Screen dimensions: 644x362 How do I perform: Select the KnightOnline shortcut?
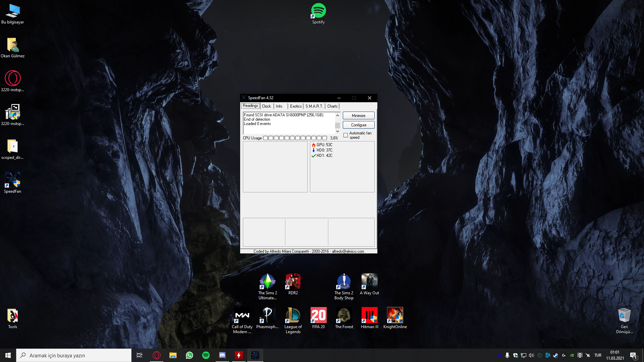tap(395, 318)
